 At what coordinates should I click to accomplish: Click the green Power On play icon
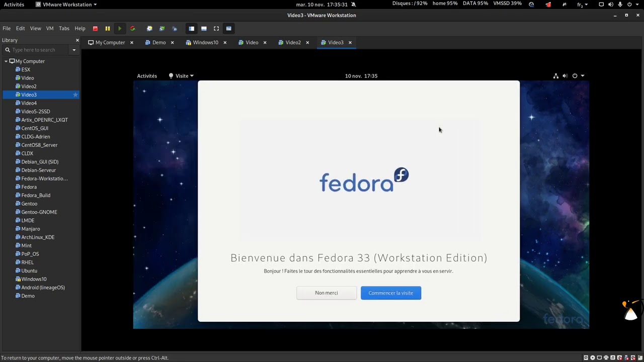[120, 29]
